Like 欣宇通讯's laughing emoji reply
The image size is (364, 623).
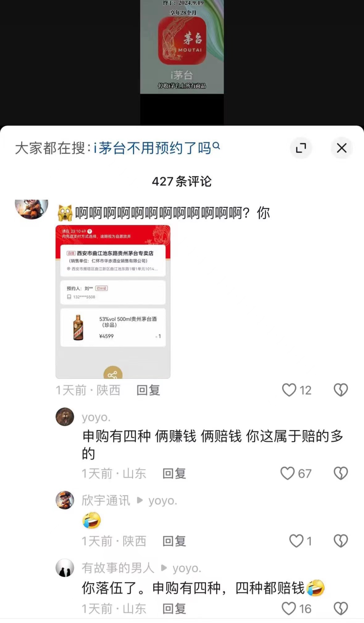pyautogui.click(x=297, y=541)
